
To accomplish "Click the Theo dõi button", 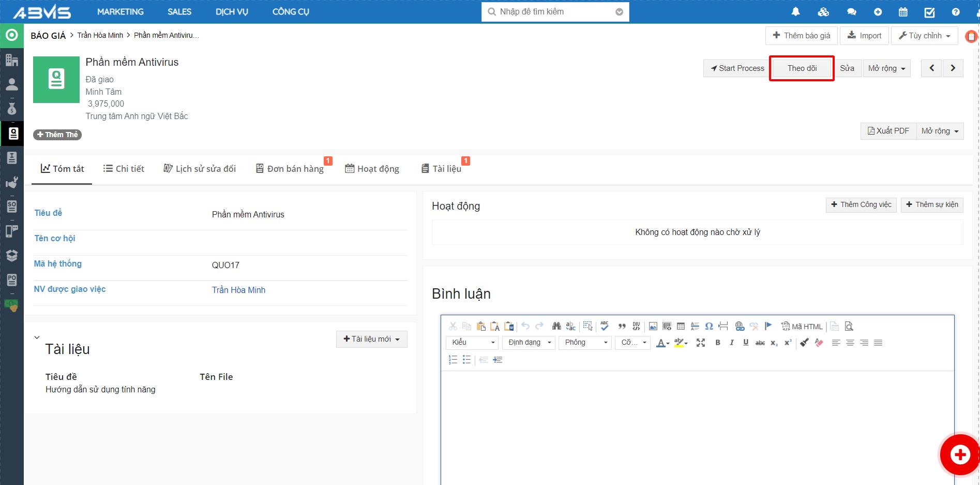I will click(802, 68).
